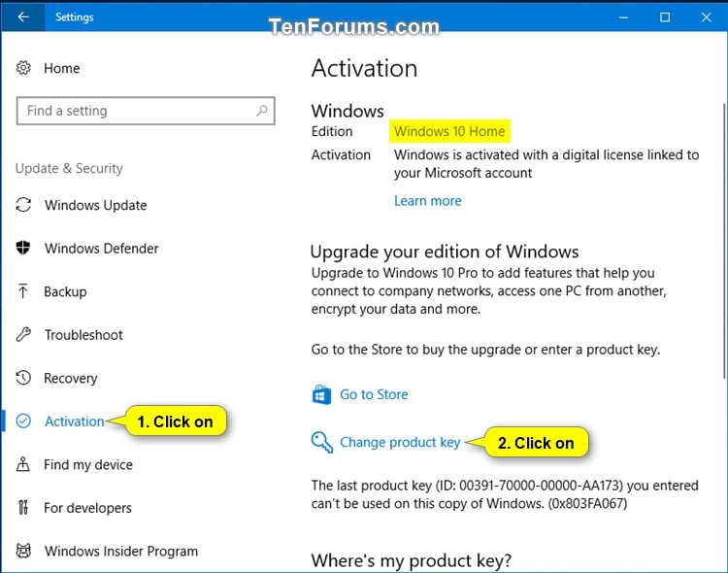This screenshot has height=573, width=728.
Task: Click the Recovery clock icon
Action: tap(23, 378)
